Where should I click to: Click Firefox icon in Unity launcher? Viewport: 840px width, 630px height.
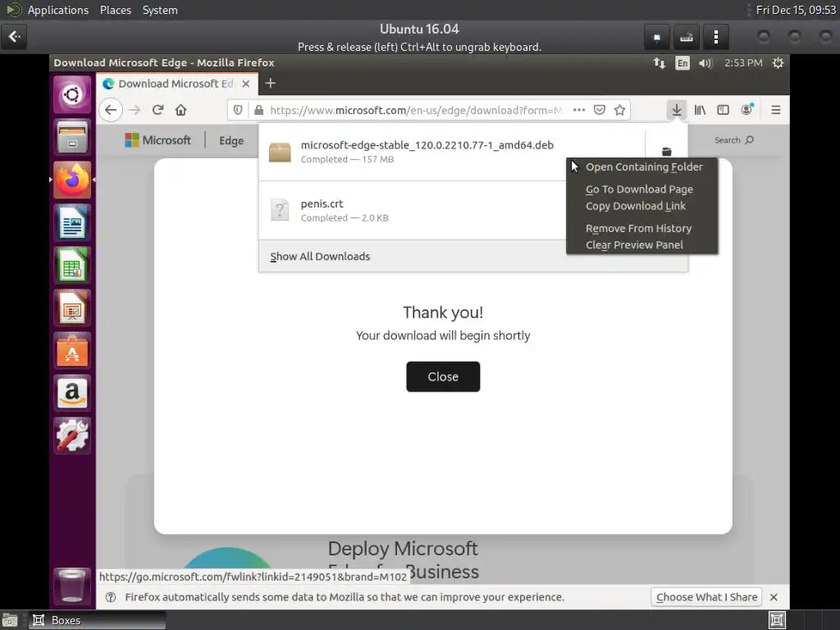[72, 180]
